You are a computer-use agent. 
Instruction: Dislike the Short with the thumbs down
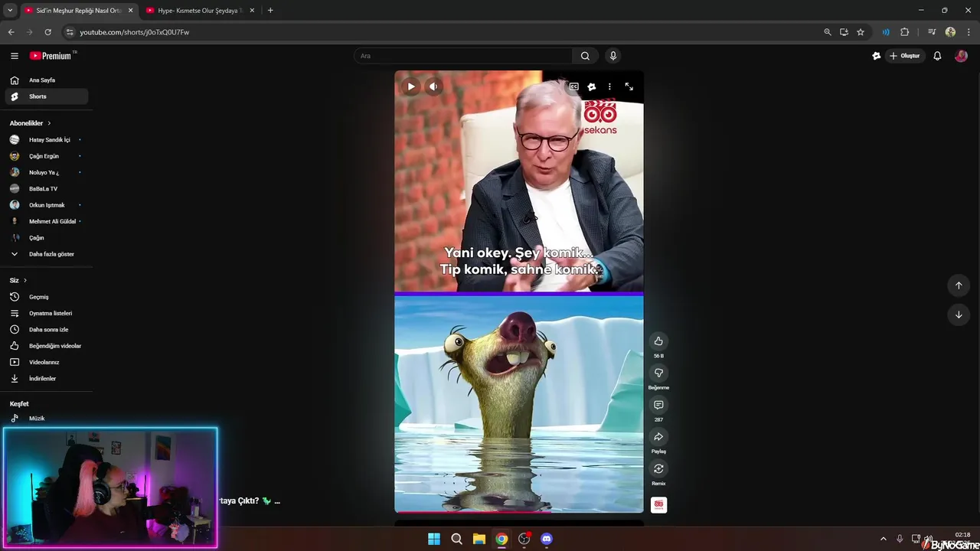(x=658, y=373)
